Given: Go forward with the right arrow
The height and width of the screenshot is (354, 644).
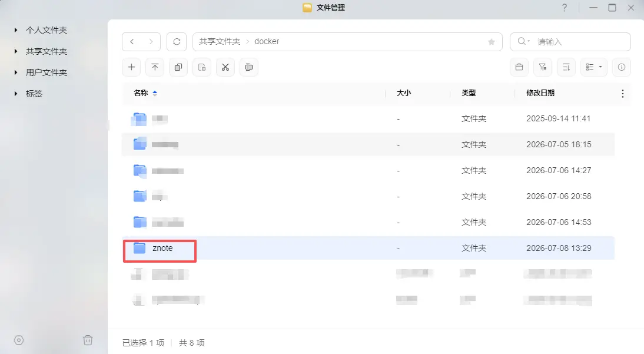Looking at the screenshot, I should [x=151, y=42].
